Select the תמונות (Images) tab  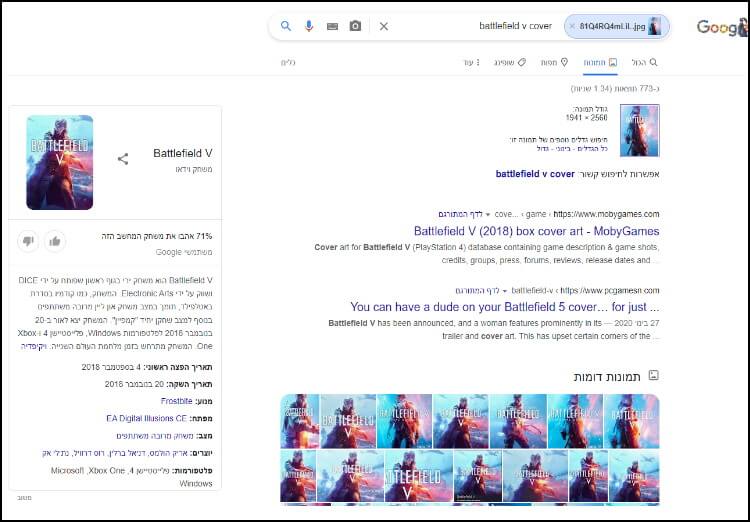600,62
